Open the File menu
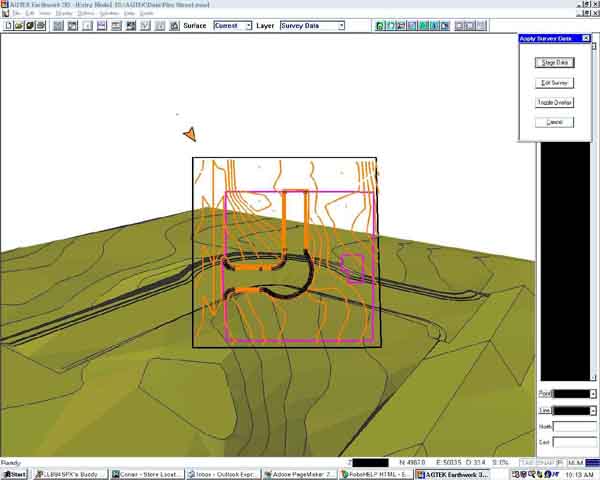This screenshot has height=480, width=600. click(17, 12)
